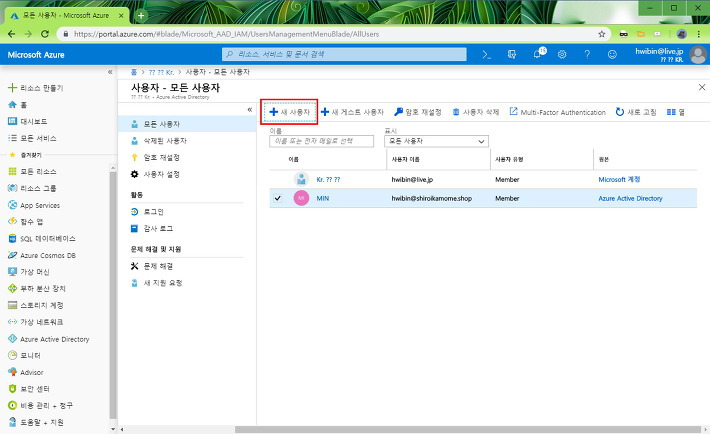Open 비용 관리 + 청구 in sidebar

coord(40,405)
